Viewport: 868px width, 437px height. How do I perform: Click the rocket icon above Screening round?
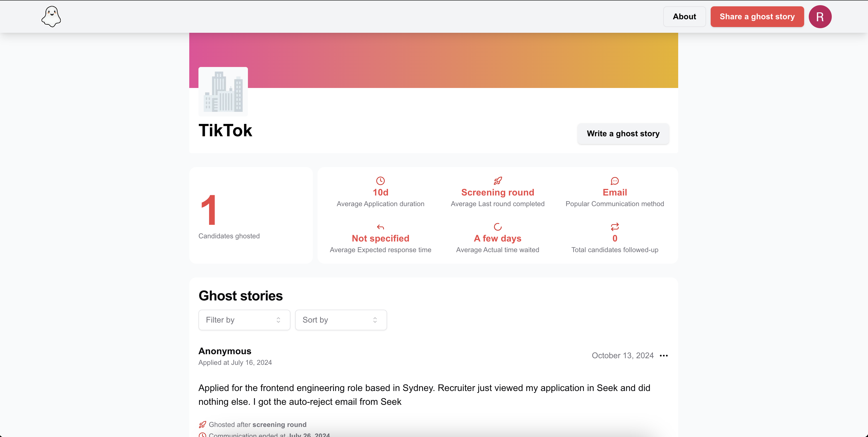498,181
